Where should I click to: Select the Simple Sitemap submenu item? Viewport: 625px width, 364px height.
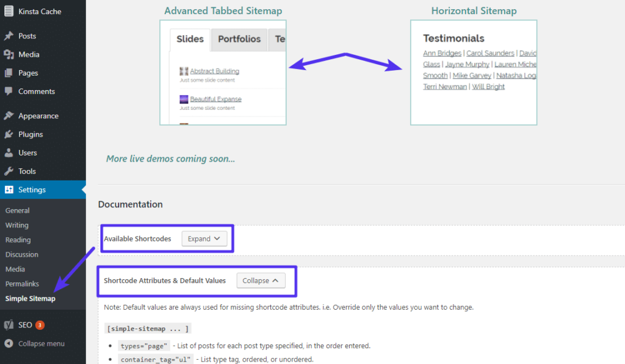(31, 299)
